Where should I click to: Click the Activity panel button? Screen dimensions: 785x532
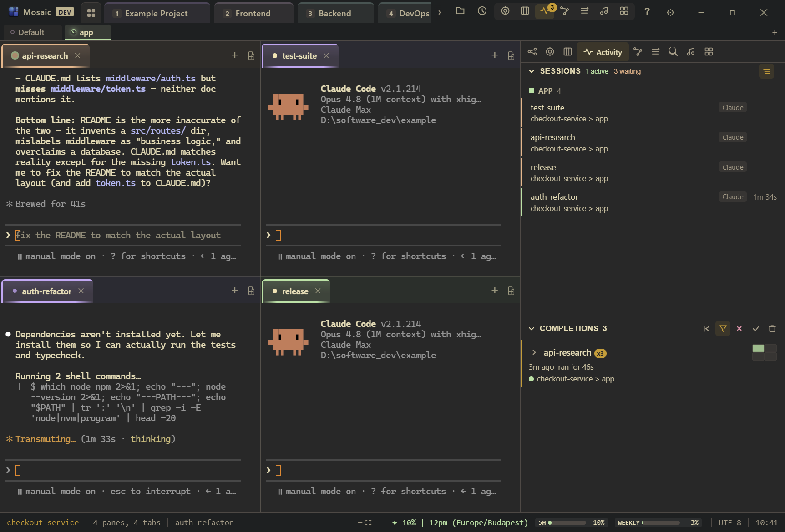[603, 52]
